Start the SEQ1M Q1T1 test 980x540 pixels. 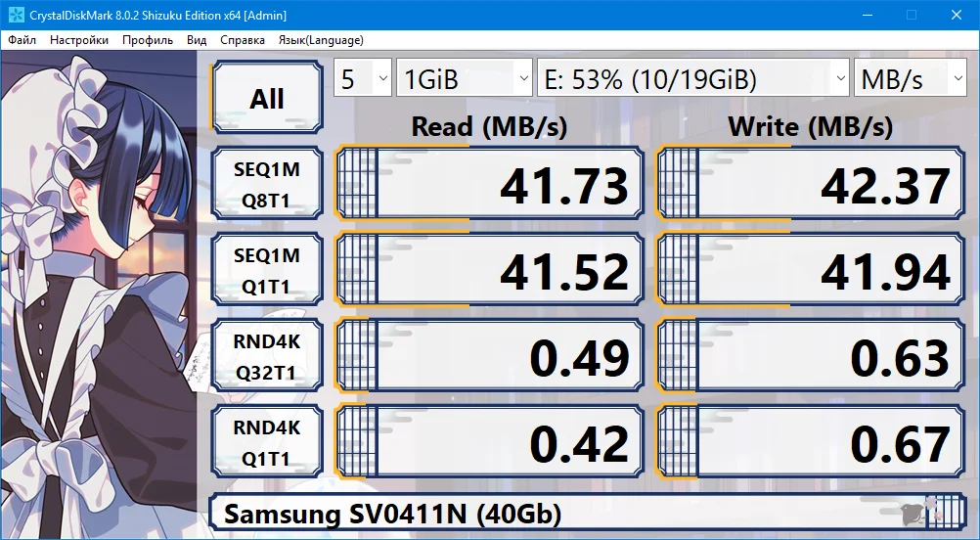point(268,270)
